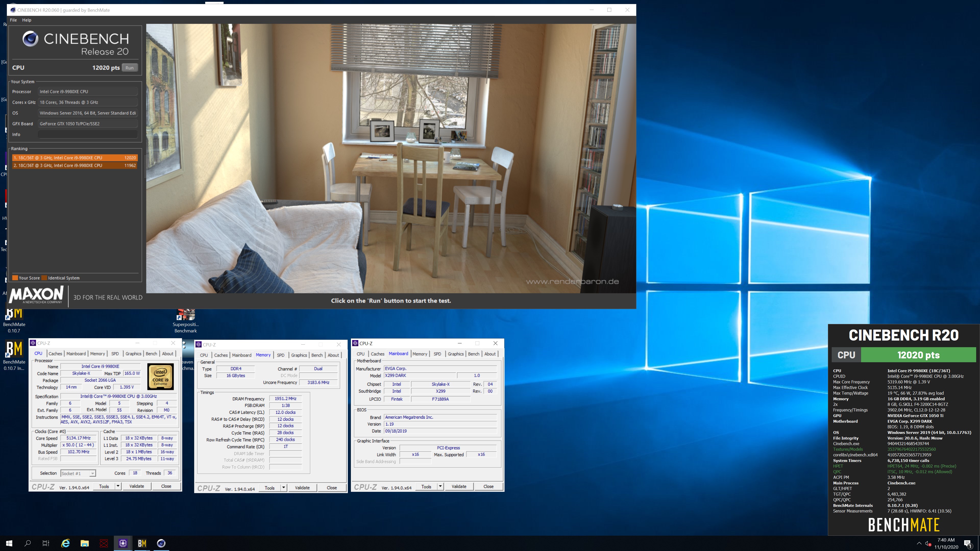Click BenchMate 12020 pts score bar
Image resolution: width=980 pixels, height=551 pixels.
coord(918,355)
